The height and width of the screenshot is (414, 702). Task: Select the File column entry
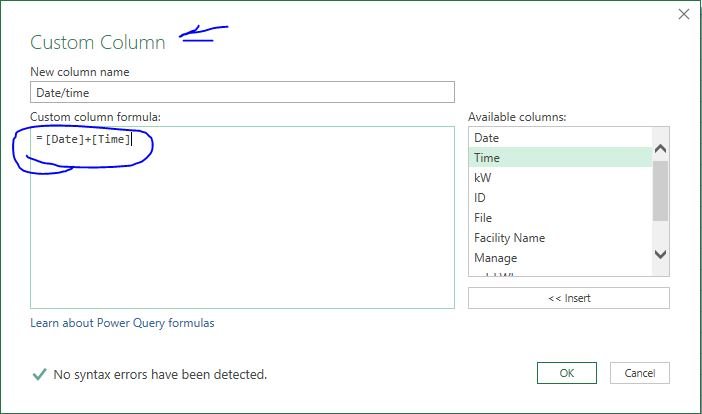click(558, 218)
